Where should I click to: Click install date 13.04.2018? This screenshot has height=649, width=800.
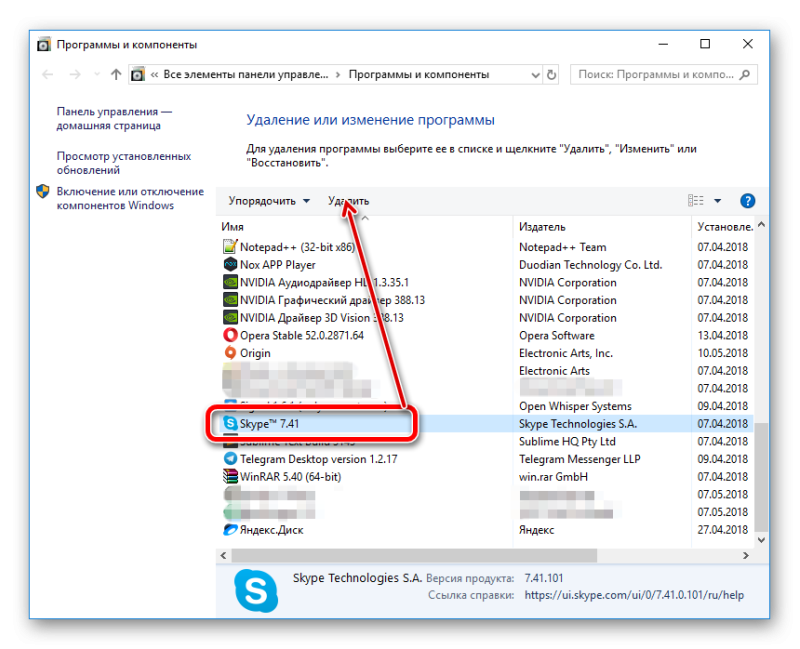722,335
